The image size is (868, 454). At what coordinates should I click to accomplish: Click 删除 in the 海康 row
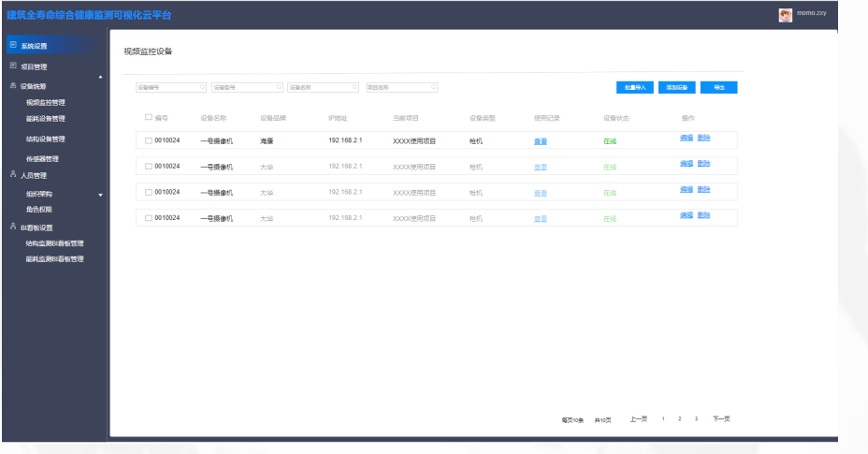coord(703,138)
